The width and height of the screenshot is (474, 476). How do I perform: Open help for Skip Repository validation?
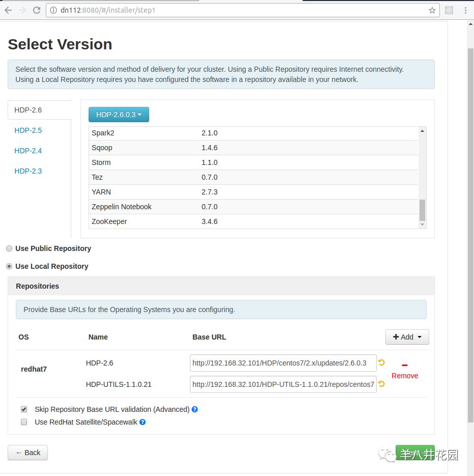pyautogui.click(x=194, y=409)
